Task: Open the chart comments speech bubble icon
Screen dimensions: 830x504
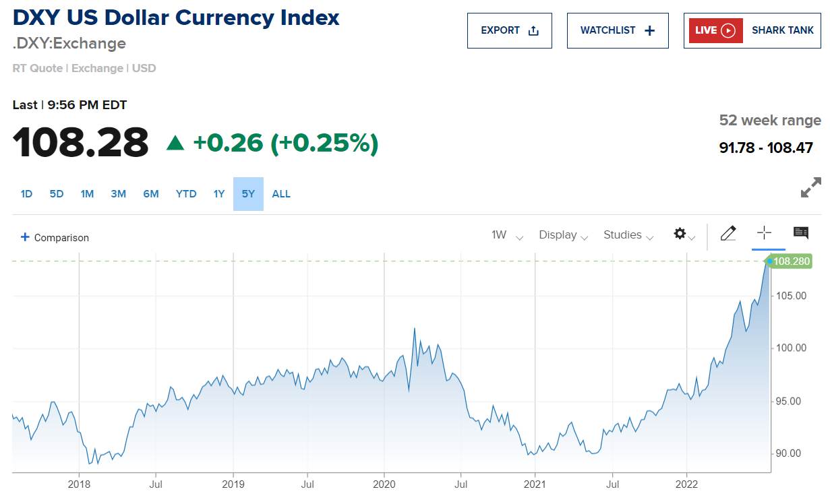Action: (x=801, y=233)
